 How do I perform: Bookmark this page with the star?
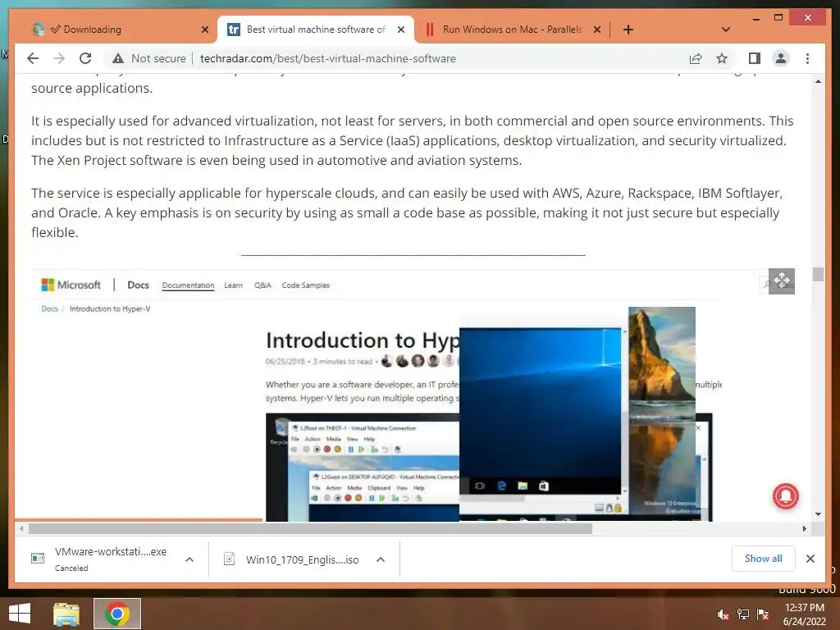coord(722,58)
